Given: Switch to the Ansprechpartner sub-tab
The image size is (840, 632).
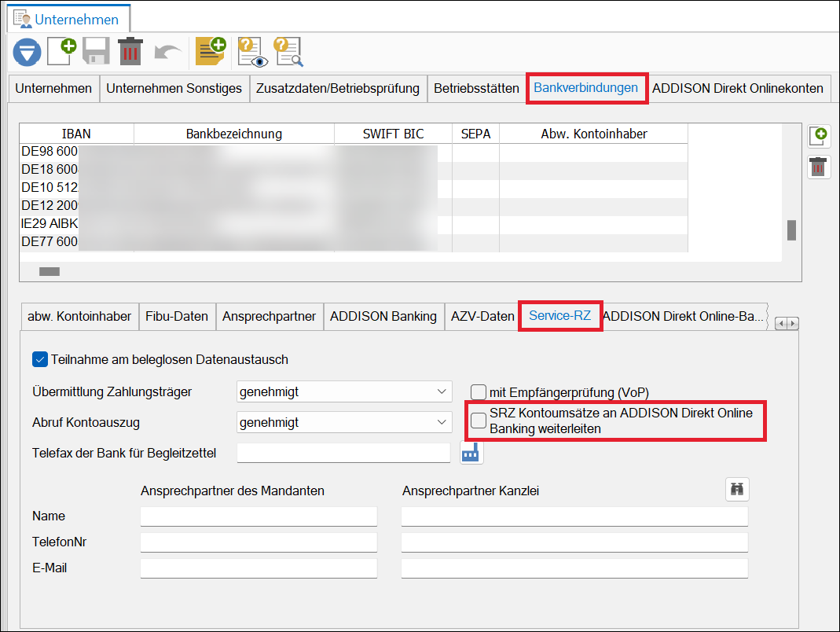Looking at the screenshot, I should [269, 317].
